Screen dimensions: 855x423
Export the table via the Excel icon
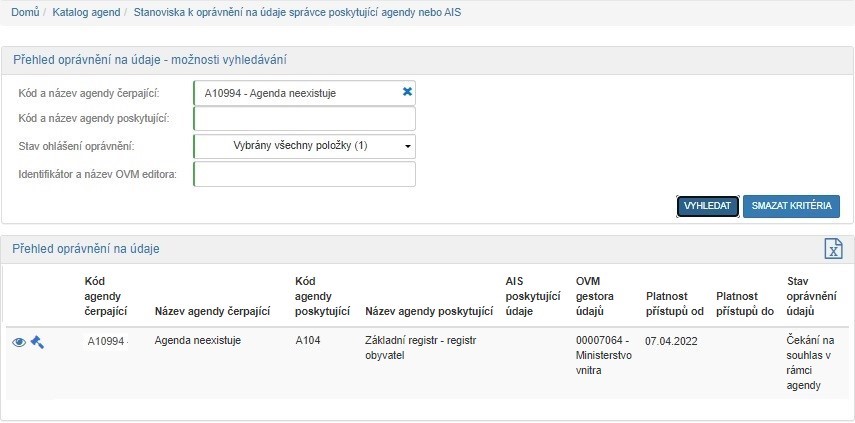click(832, 249)
